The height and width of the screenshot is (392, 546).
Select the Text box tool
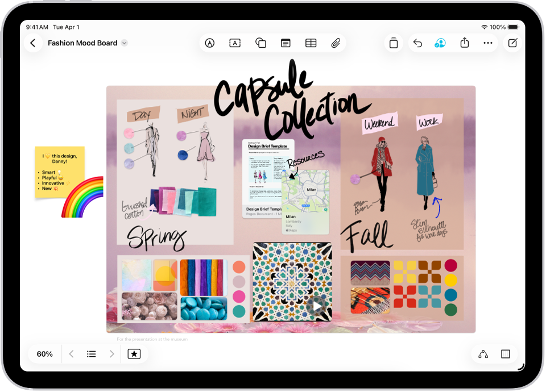tap(235, 43)
